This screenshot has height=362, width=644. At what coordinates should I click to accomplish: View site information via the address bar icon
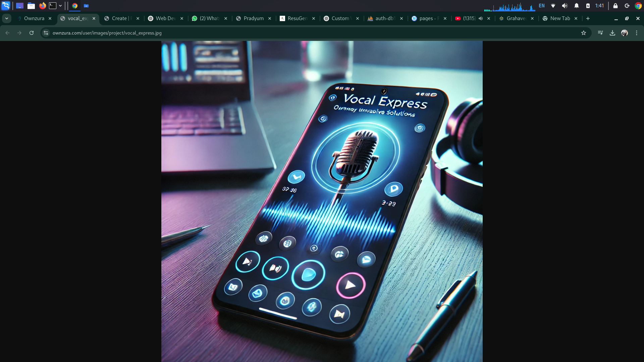pyautogui.click(x=46, y=33)
